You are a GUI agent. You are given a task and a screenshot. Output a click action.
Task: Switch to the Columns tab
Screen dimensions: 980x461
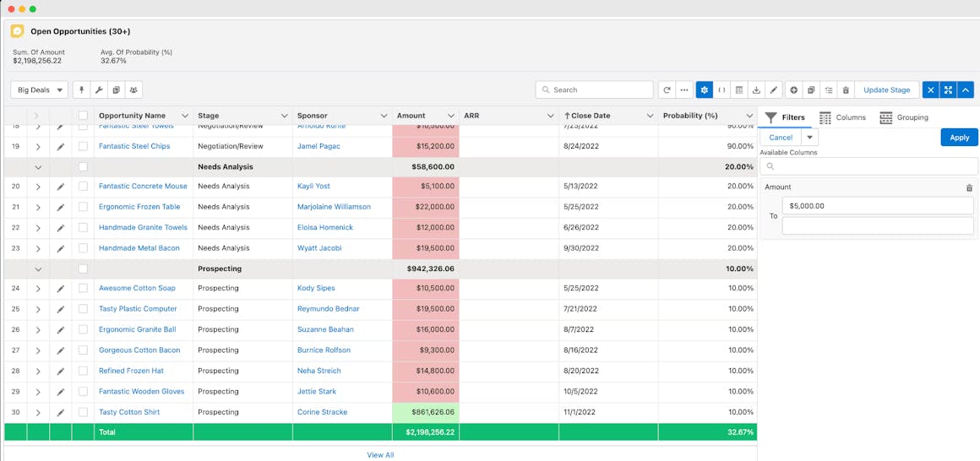click(842, 117)
